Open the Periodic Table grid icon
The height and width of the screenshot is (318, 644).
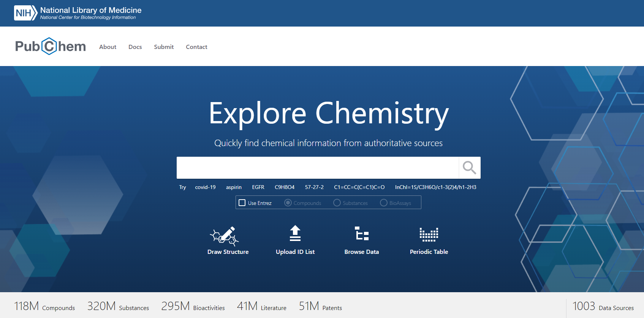(x=429, y=235)
